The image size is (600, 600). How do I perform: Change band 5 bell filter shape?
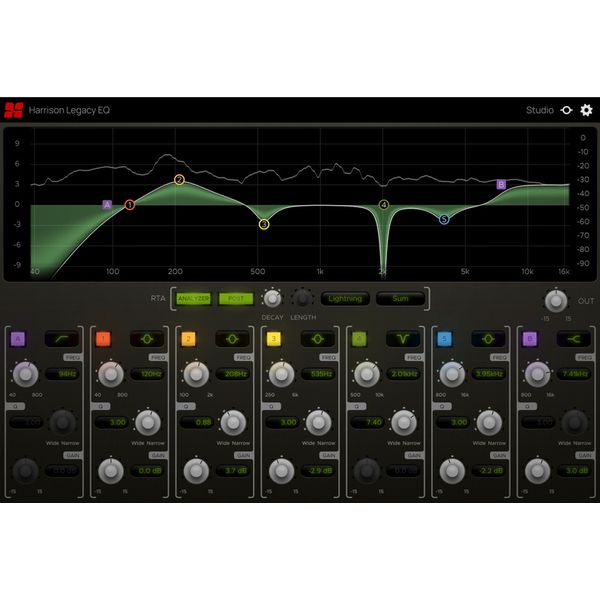click(488, 339)
